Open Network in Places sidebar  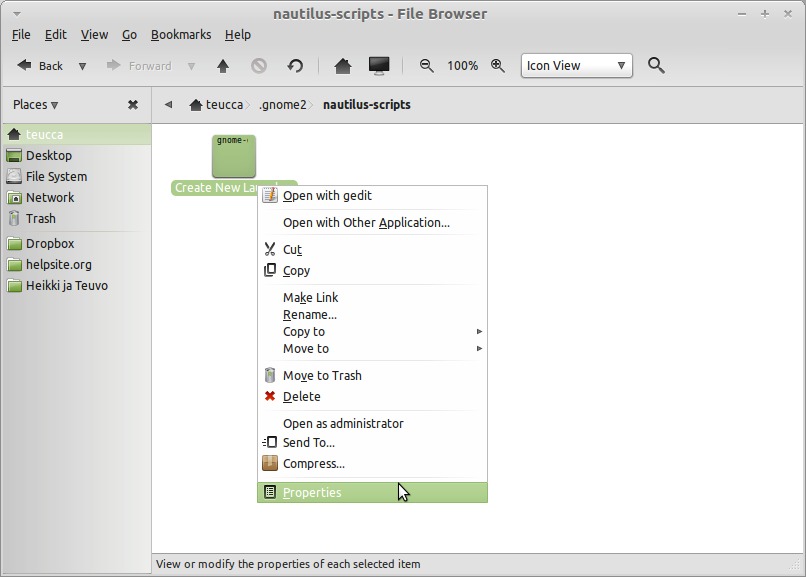77,198
